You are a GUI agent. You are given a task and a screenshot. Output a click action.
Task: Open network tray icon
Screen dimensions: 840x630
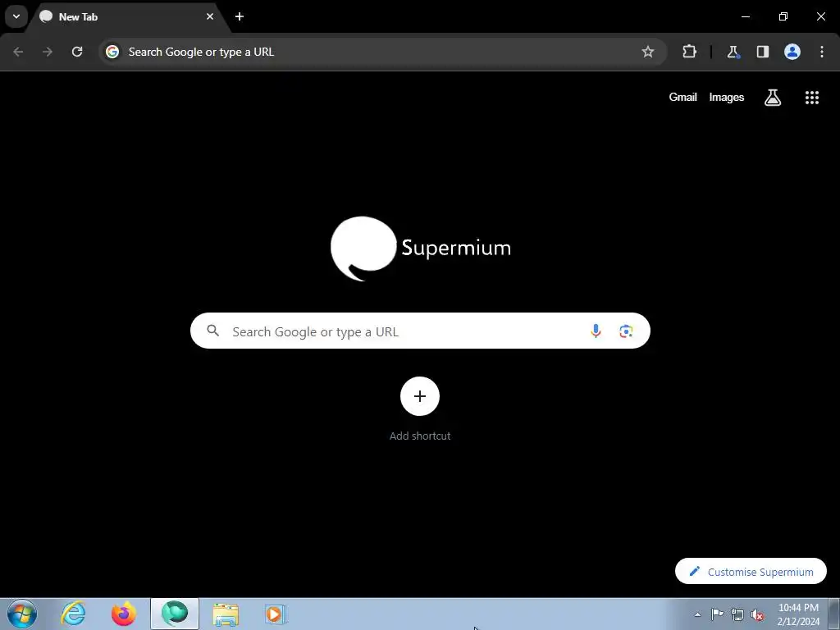737,614
